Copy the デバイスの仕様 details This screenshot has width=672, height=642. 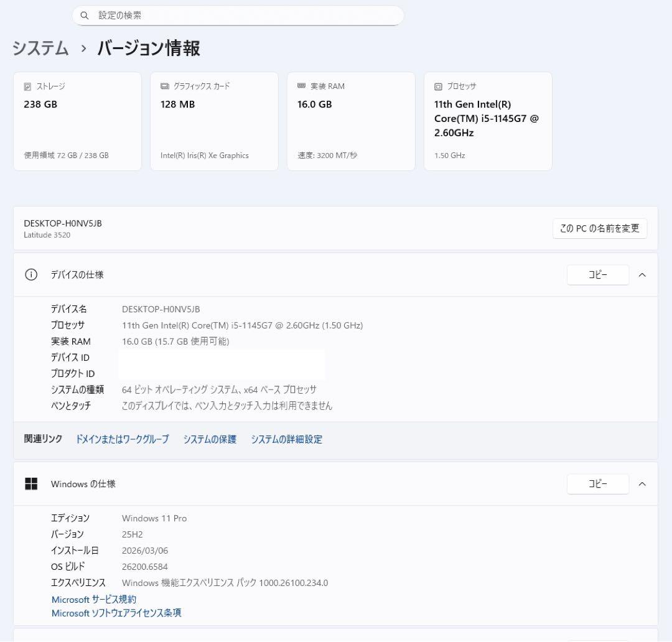pyautogui.click(x=598, y=275)
